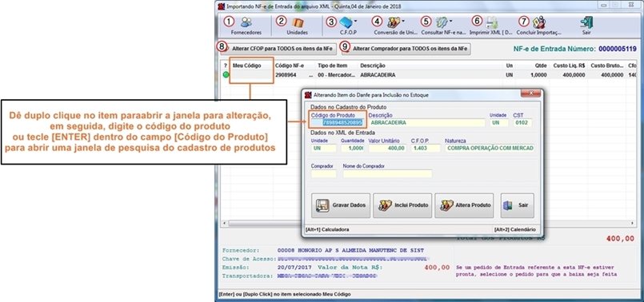This screenshot has height=302, width=644.
Task: Expand Consultar NF-e dropdown arrow
Action: pyautogui.click(x=451, y=21)
